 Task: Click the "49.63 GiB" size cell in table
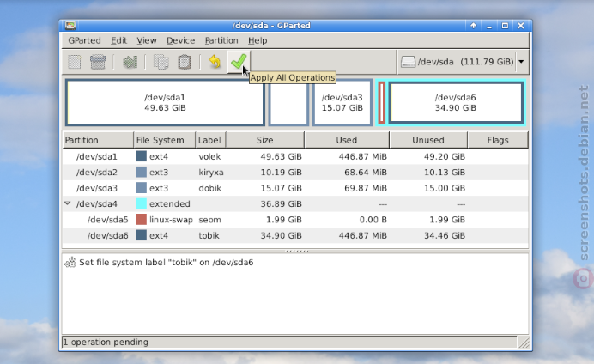(281, 156)
